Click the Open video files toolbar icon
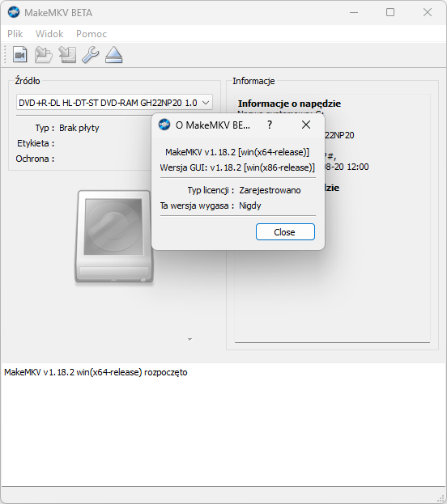 pos(20,55)
